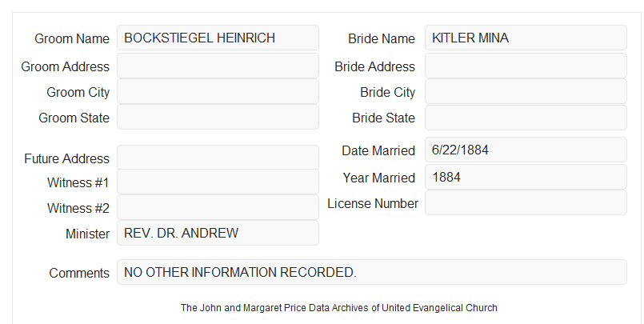
Task: Click the Minister field REV. DR. ANDREW
Action: 218,233
